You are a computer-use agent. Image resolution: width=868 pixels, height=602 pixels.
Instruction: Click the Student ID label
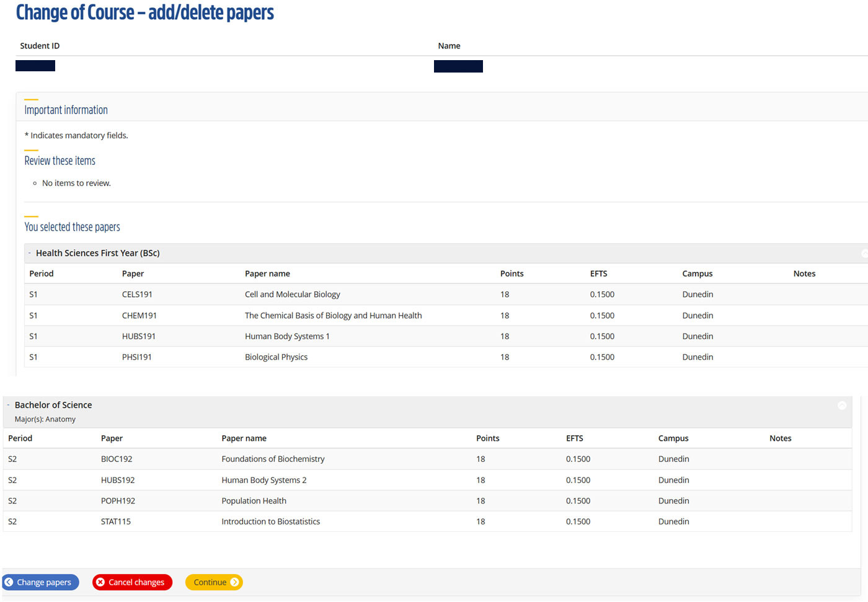40,46
